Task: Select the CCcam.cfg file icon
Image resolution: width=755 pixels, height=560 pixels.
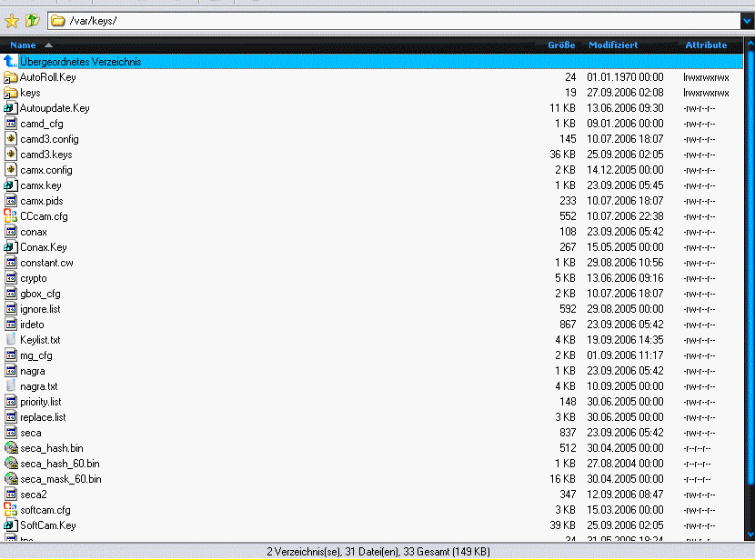Action: point(11,216)
